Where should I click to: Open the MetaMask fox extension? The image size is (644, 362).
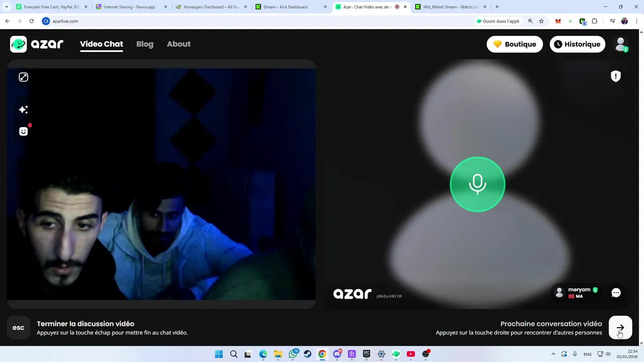[x=558, y=21]
